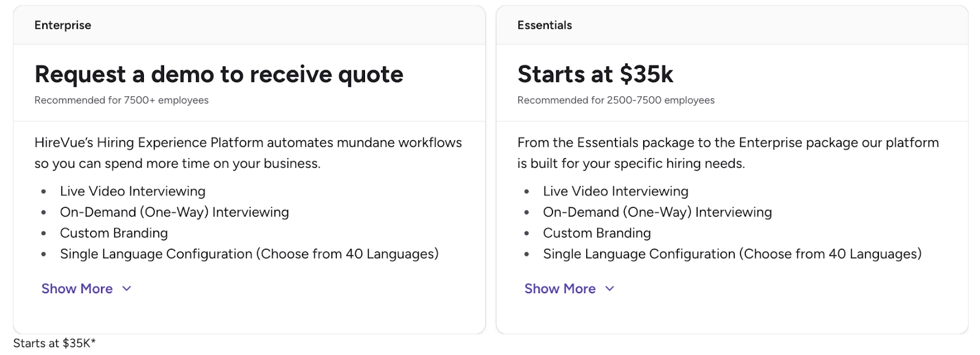Click Live Video Interviewing under Essentials
The width and height of the screenshot is (980, 355).
point(615,191)
